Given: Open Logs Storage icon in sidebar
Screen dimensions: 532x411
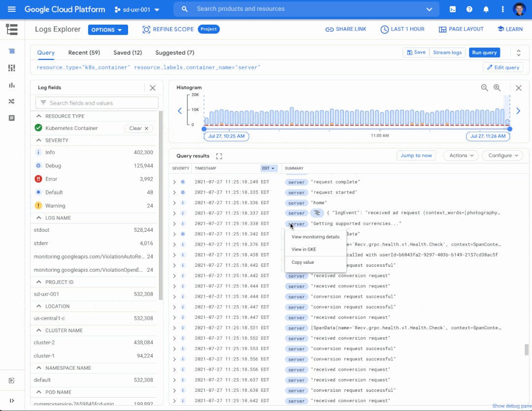Looking at the screenshot, I should point(12,118).
